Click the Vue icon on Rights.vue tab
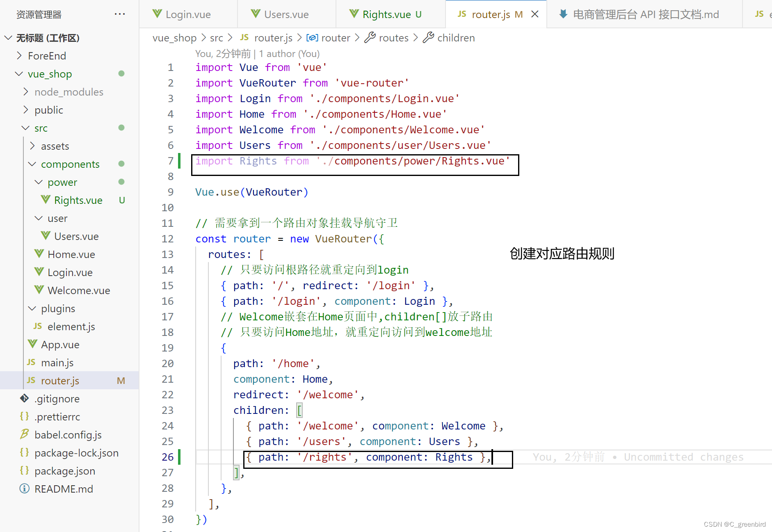 coord(354,14)
